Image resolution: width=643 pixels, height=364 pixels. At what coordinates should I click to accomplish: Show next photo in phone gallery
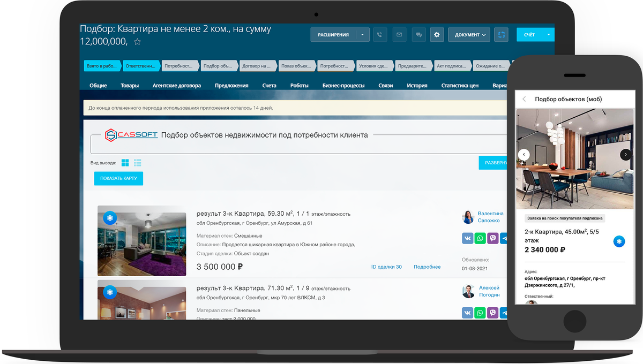625,155
